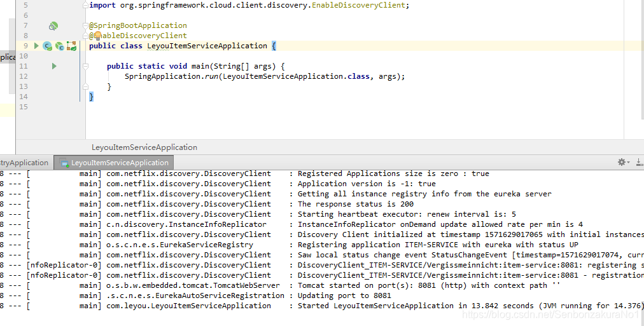Click log line 'Application version is -1: true'
Screen dimensions: 644x326
(x=367, y=184)
